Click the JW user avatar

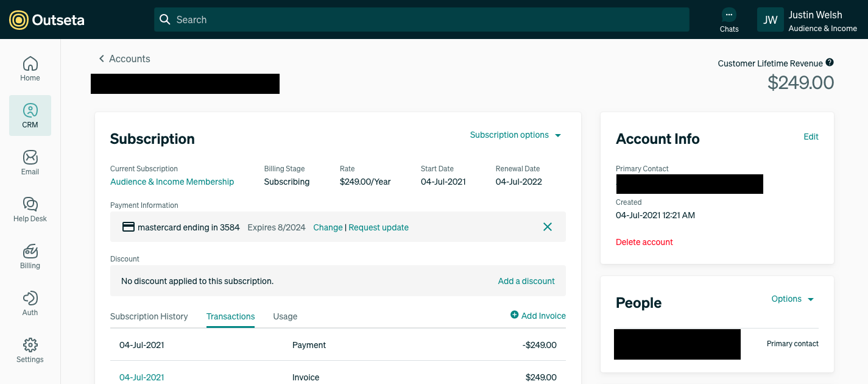point(771,20)
